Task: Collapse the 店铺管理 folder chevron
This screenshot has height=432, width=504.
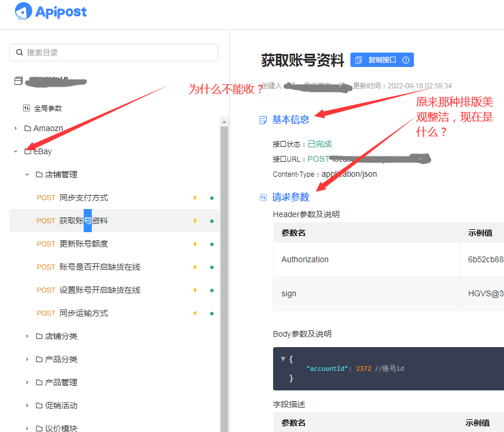Action: click(x=27, y=174)
